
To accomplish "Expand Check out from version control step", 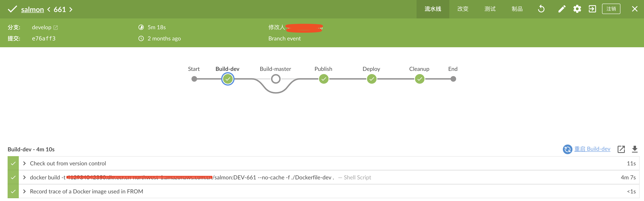I will coord(25,163).
